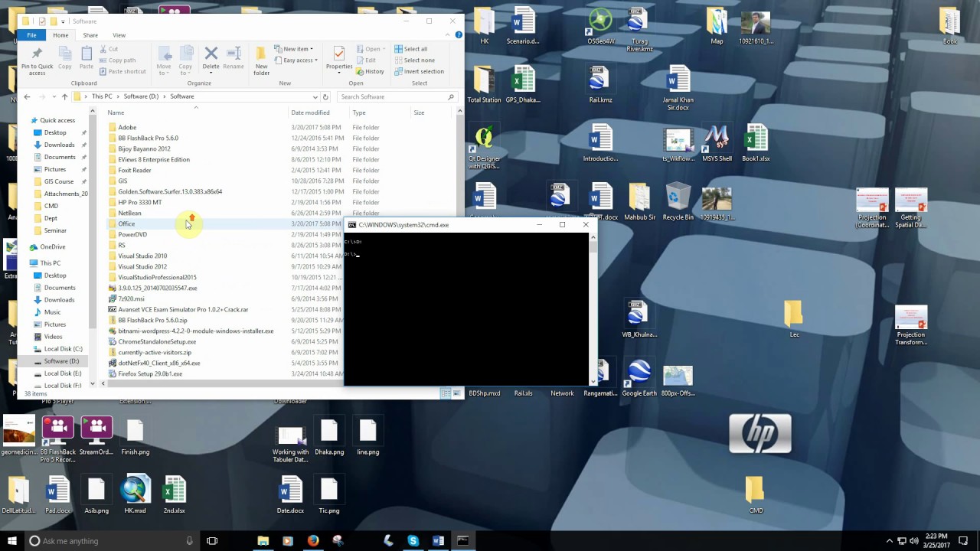Click Cut in Clipboard group
The image size is (980, 551).
(108, 49)
